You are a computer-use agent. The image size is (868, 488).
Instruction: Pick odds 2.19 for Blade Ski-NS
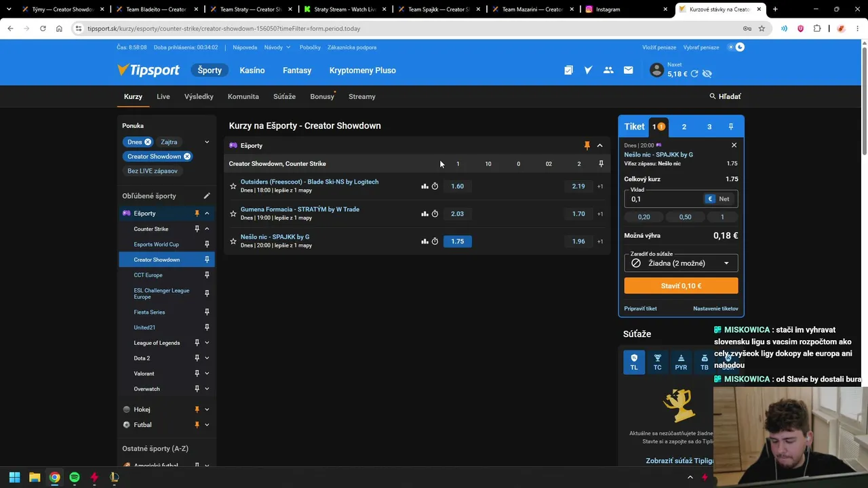(x=578, y=186)
